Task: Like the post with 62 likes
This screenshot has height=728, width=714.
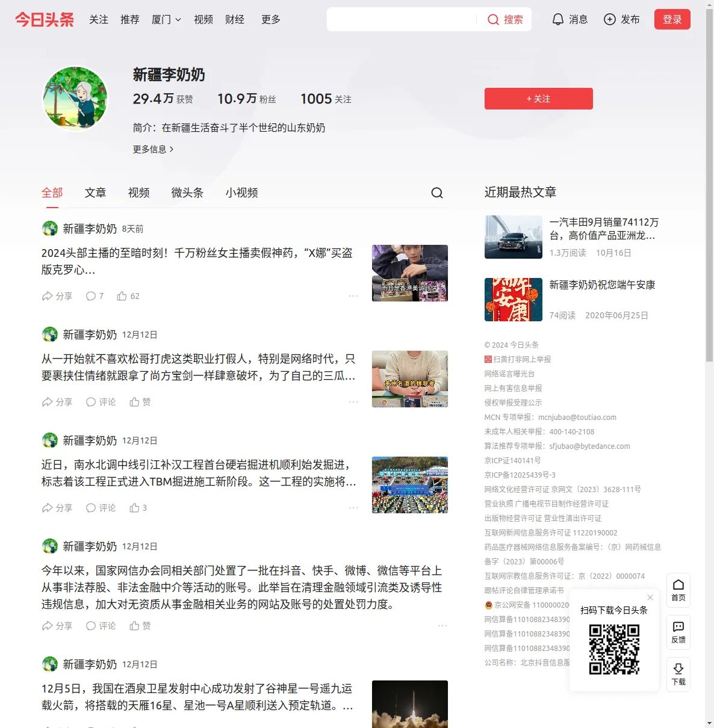Action: pyautogui.click(x=128, y=296)
